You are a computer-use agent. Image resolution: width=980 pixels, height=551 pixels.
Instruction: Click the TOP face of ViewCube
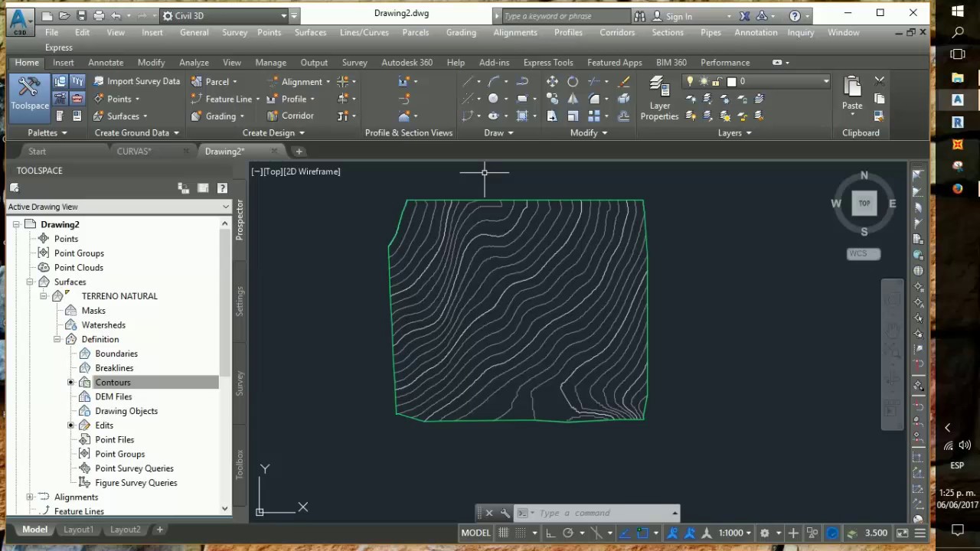click(x=864, y=204)
